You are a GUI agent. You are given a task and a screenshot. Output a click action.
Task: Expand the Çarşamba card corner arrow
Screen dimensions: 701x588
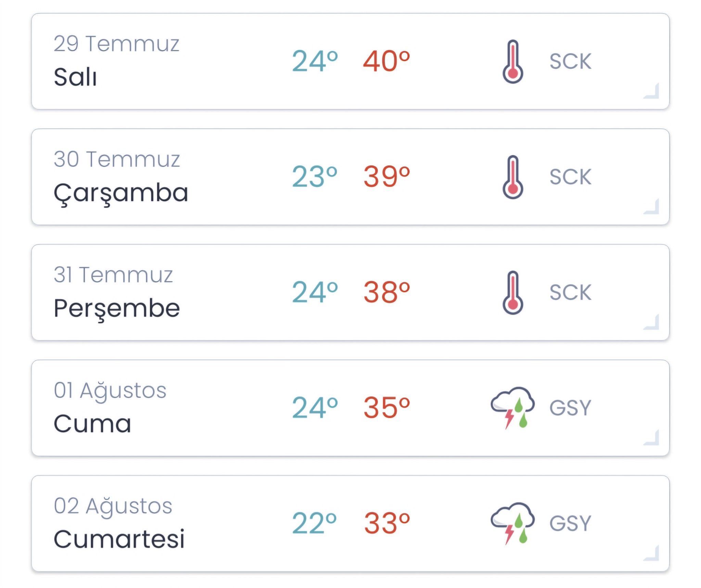click(652, 207)
